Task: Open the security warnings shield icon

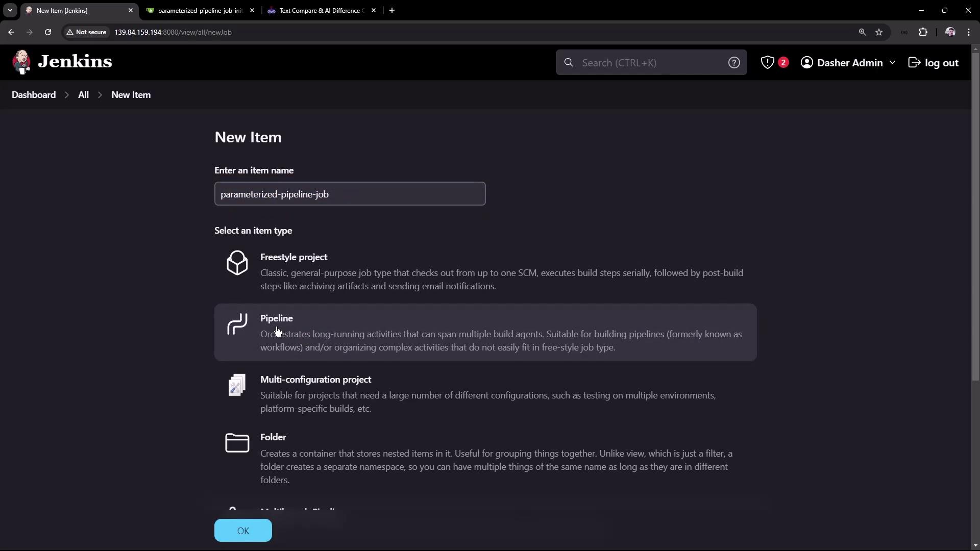Action: coord(767,62)
